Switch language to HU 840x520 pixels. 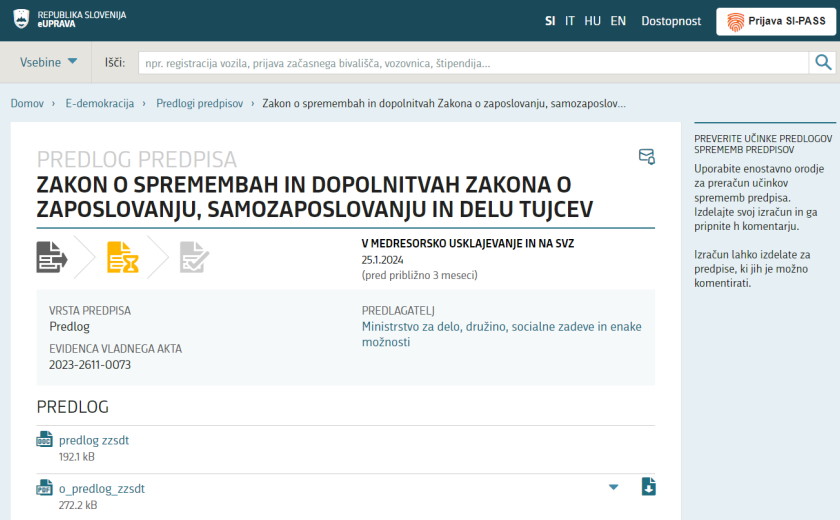(593, 21)
